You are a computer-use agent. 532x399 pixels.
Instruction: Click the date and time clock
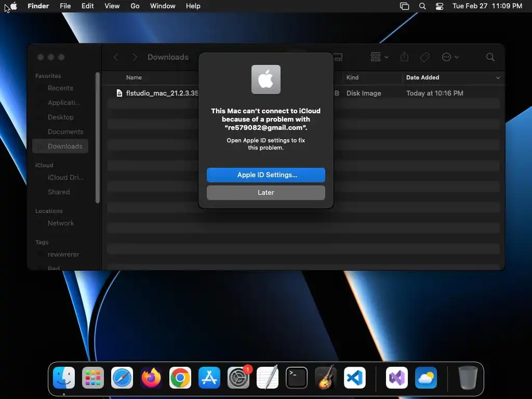[487, 6]
